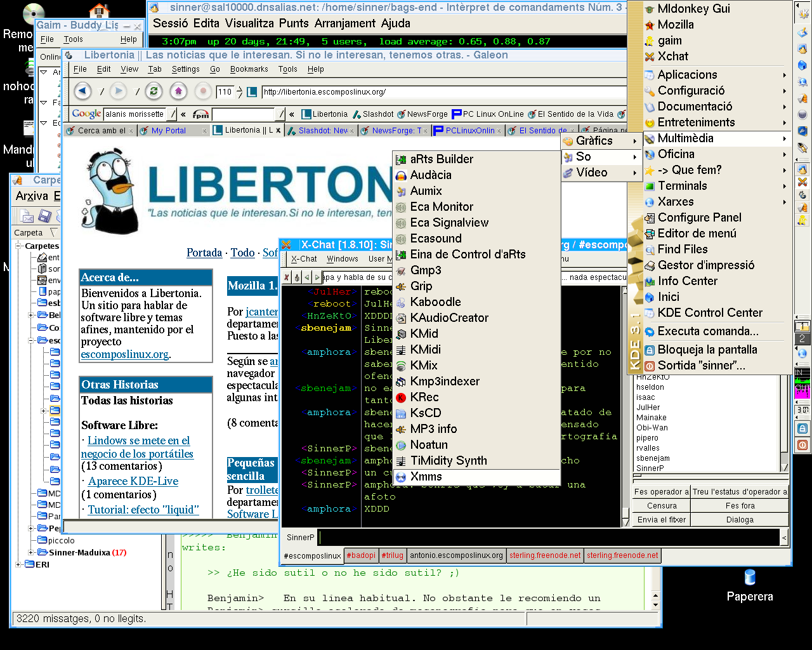Click the red logout icon in the side panel
The image size is (812, 650).
pos(802,445)
